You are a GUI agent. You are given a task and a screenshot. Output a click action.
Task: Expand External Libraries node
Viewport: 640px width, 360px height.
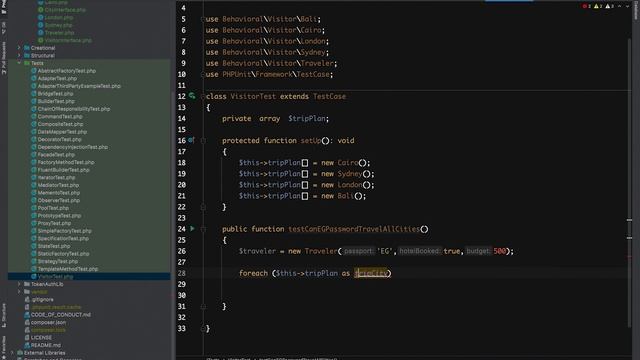tap(12, 353)
